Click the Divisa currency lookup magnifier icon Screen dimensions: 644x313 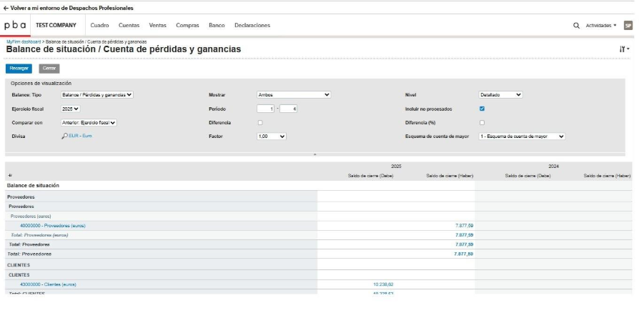(64, 136)
